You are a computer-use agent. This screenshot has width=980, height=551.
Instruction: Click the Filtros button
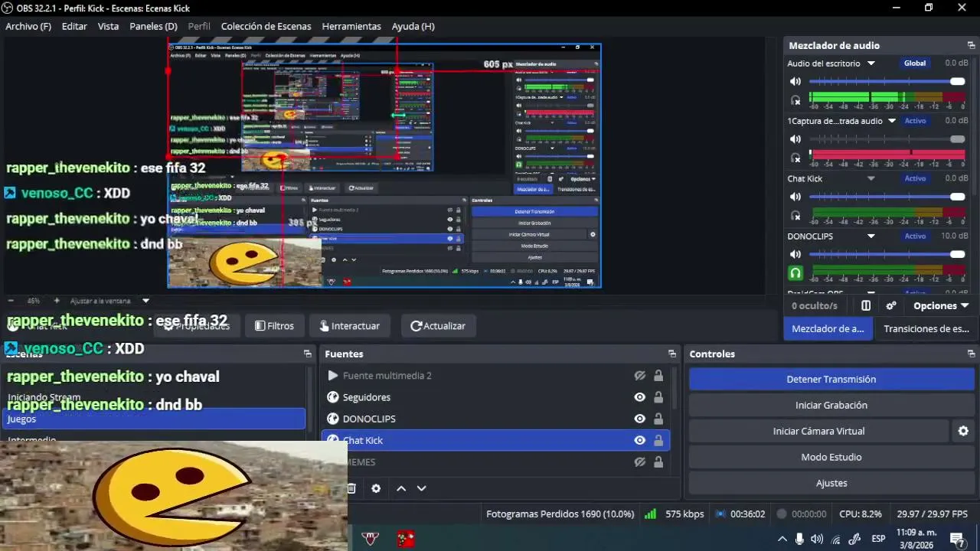click(x=274, y=326)
